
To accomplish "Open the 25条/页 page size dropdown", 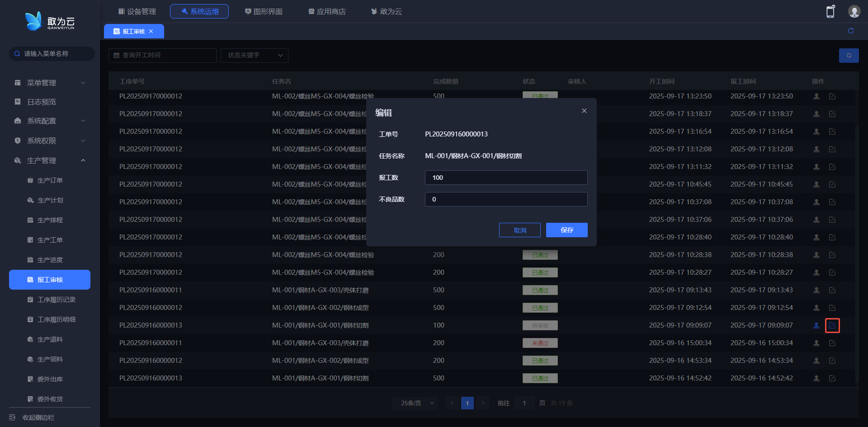I will coord(415,403).
